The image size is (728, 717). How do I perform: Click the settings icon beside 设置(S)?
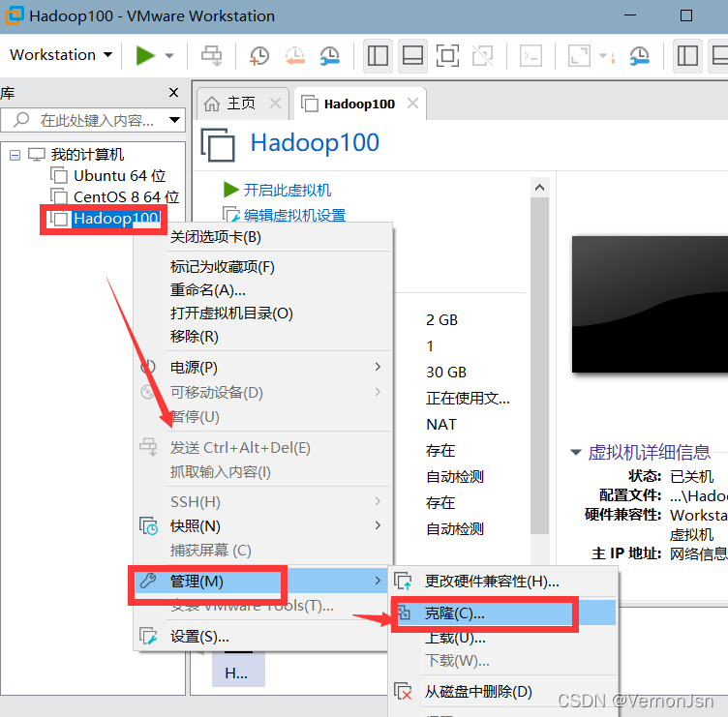click(x=148, y=636)
